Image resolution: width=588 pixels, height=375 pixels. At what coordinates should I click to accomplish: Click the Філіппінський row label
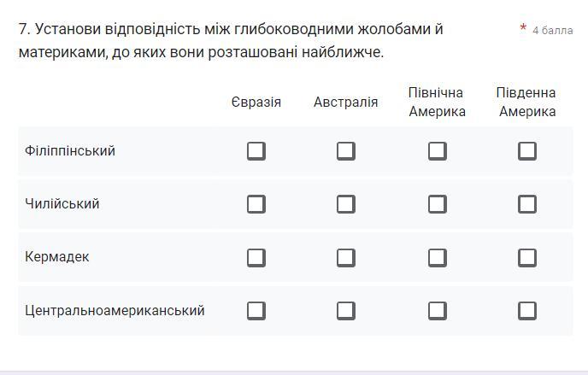click(70, 151)
